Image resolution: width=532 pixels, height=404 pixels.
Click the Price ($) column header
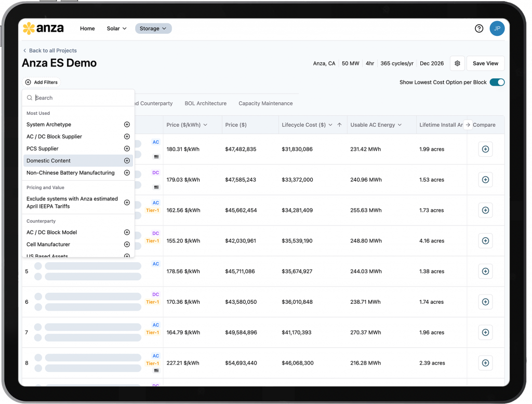coord(236,125)
